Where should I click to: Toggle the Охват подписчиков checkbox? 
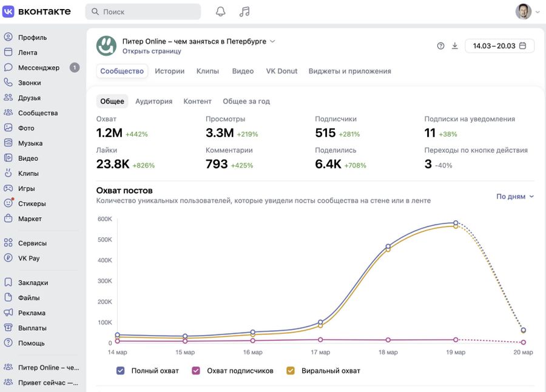coord(196,371)
